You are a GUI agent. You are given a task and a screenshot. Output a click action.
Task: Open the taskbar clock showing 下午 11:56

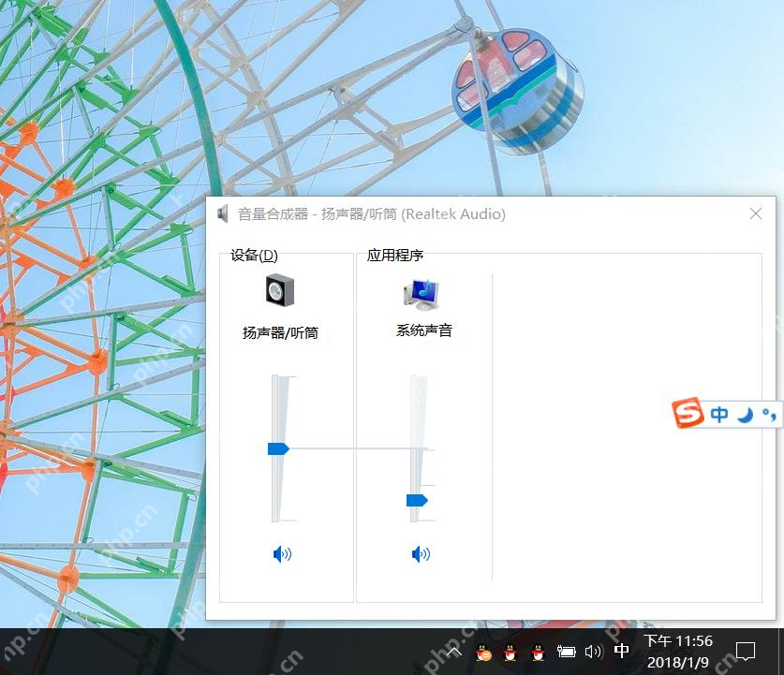pos(678,652)
